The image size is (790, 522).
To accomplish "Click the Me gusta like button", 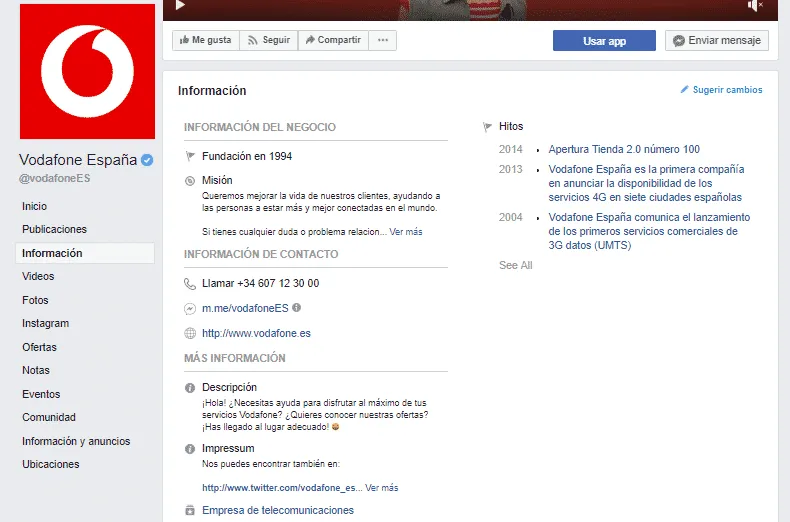I will pos(206,40).
